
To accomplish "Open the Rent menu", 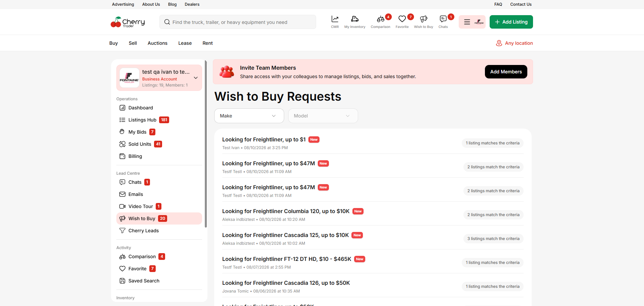I will 207,43.
